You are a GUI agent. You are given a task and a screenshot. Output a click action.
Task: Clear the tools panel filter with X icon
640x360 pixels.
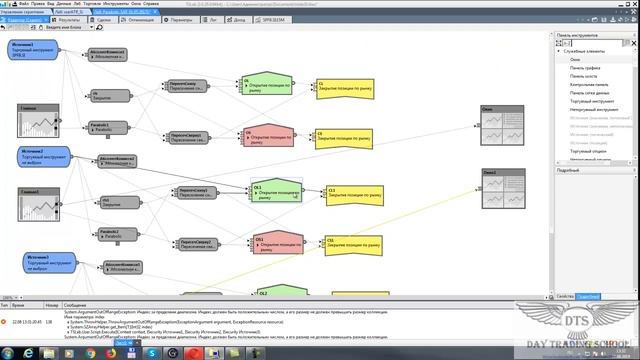pos(634,43)
